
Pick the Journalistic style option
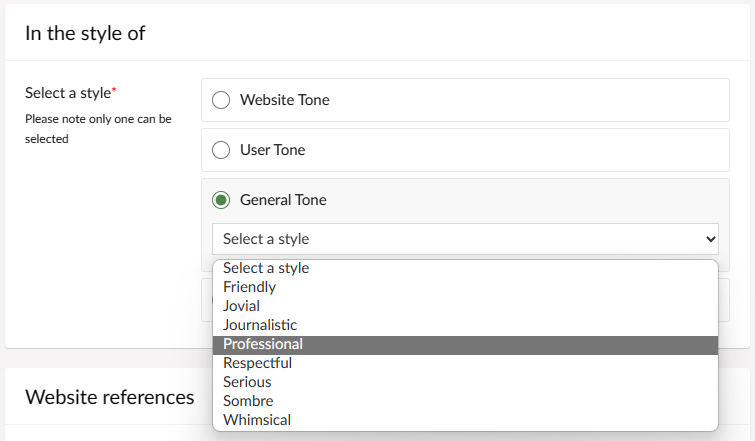click(x=465, y=325)
